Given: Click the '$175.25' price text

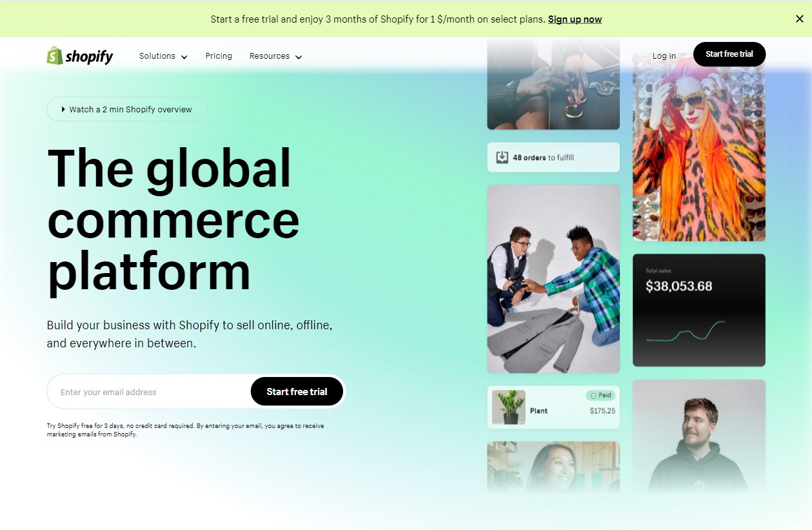Looking at the screenshot, I should click(x=602, y=411).
